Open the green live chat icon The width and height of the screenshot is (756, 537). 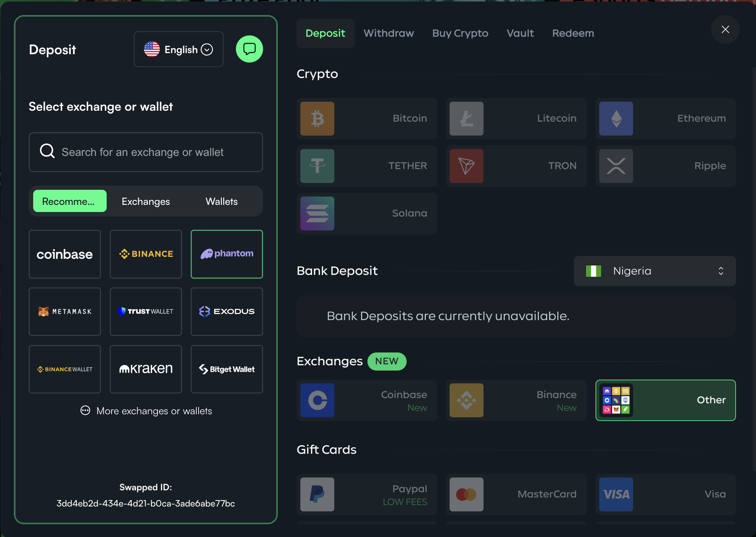tap(249, 49)
